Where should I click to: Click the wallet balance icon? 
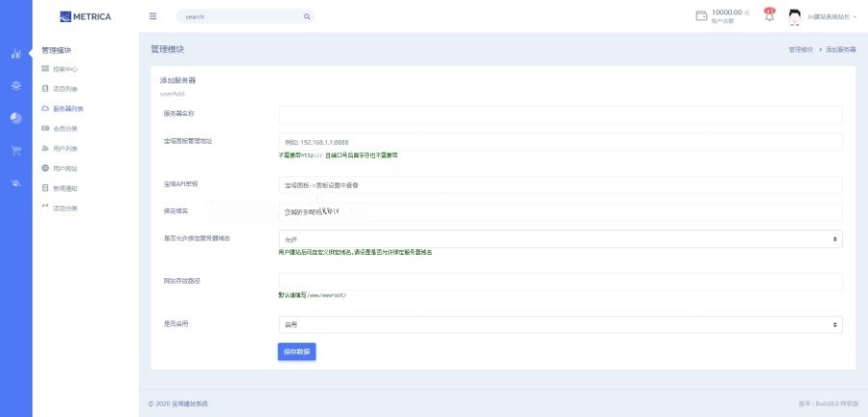pos(701,15)
